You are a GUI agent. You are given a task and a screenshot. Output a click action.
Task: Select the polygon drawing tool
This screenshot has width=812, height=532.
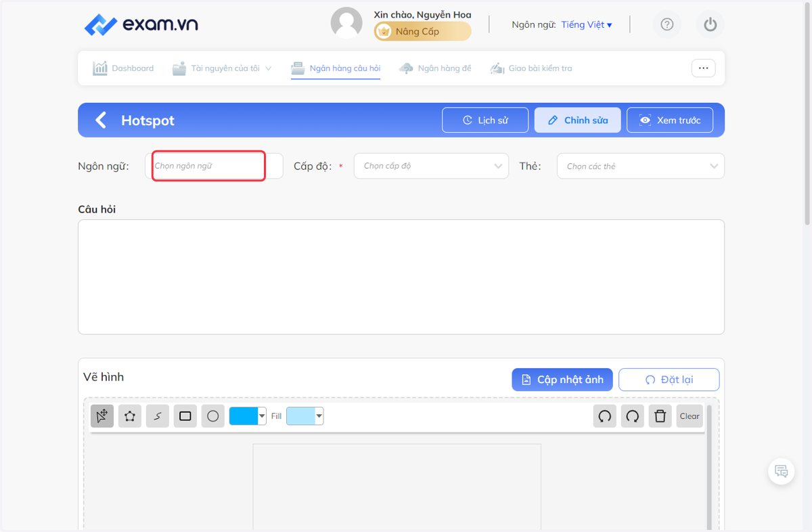click(130, 416)
